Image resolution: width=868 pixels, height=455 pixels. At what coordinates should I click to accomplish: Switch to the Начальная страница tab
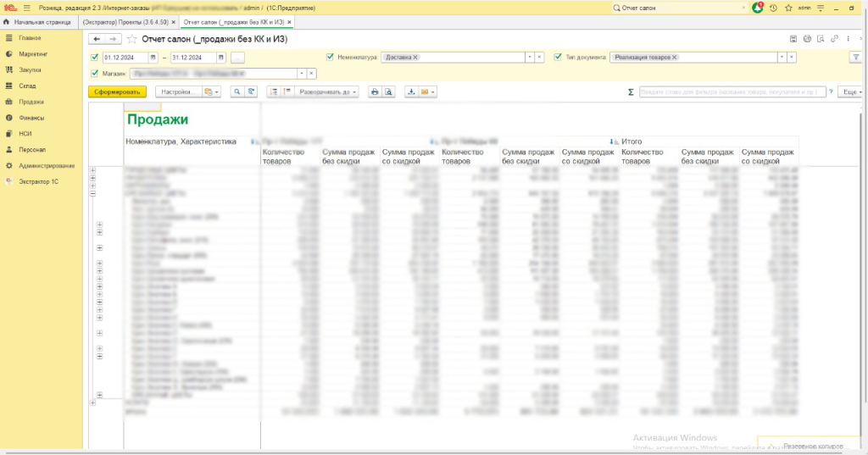coord(41,20)
